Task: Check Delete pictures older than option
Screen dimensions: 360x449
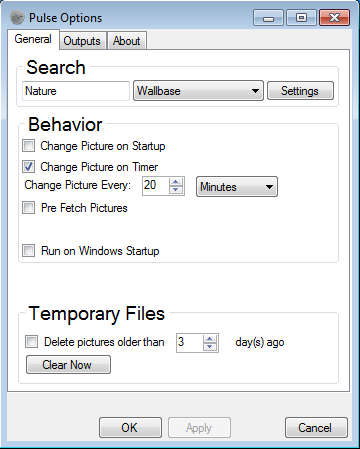Action: coord(31,342)
